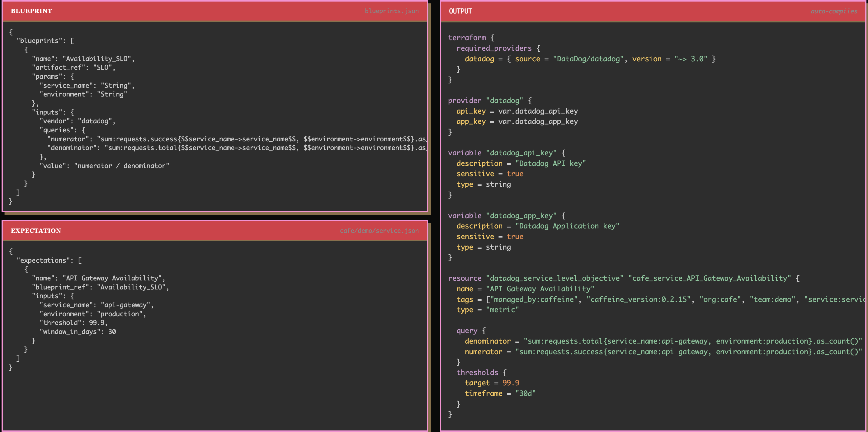Click the numerator query line in blueprint

pyautogui.click(x=236, y=139)
